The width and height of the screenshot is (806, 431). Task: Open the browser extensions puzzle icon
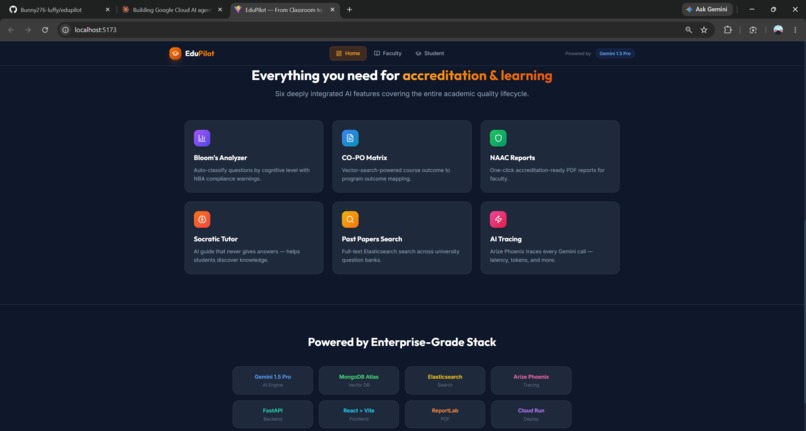727,30
